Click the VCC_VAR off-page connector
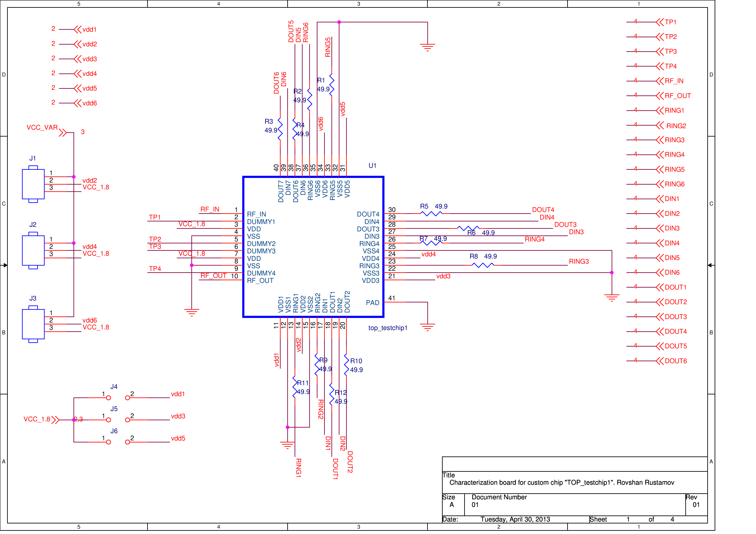The image size is (756, 534). (62, 133)
